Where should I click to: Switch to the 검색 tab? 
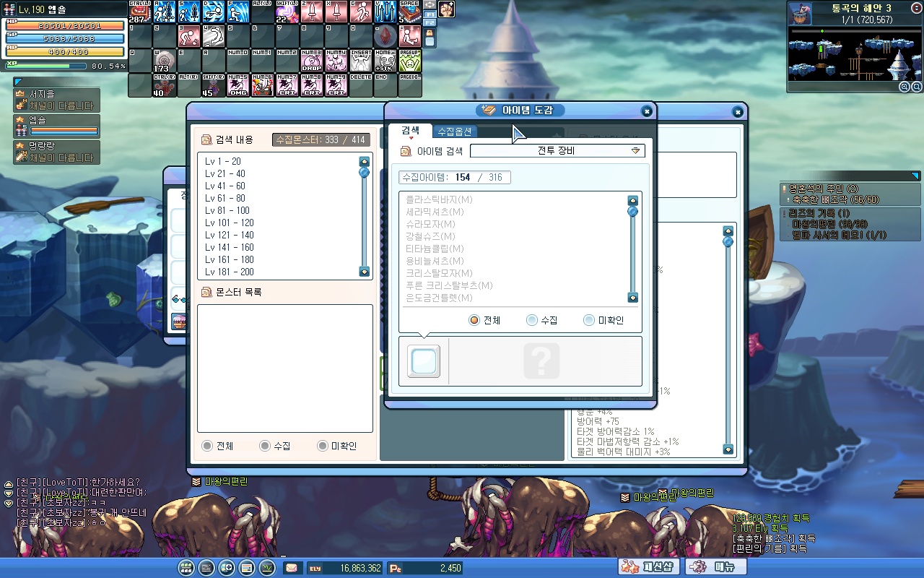coord(410,131)
